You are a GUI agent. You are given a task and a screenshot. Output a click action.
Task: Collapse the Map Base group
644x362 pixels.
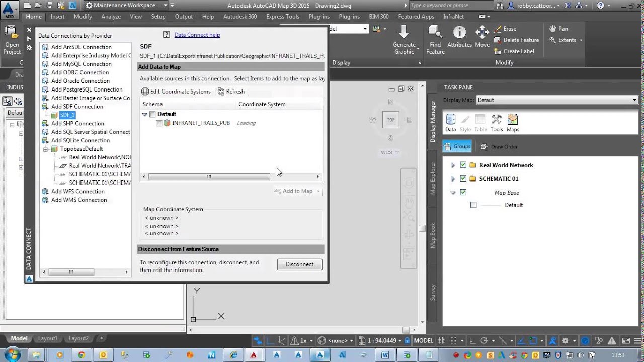pyautogui.click(x=453, y=192)
